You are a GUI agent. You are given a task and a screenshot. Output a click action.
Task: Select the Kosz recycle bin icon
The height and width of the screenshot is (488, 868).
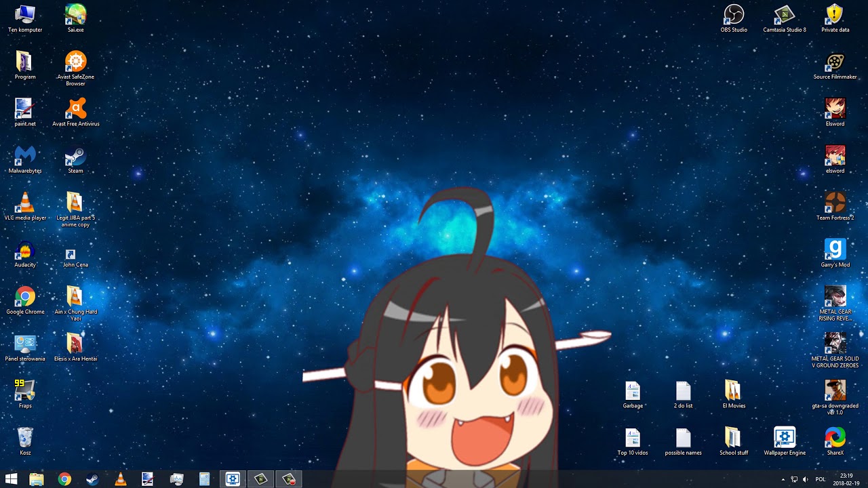tap(25, 442)
